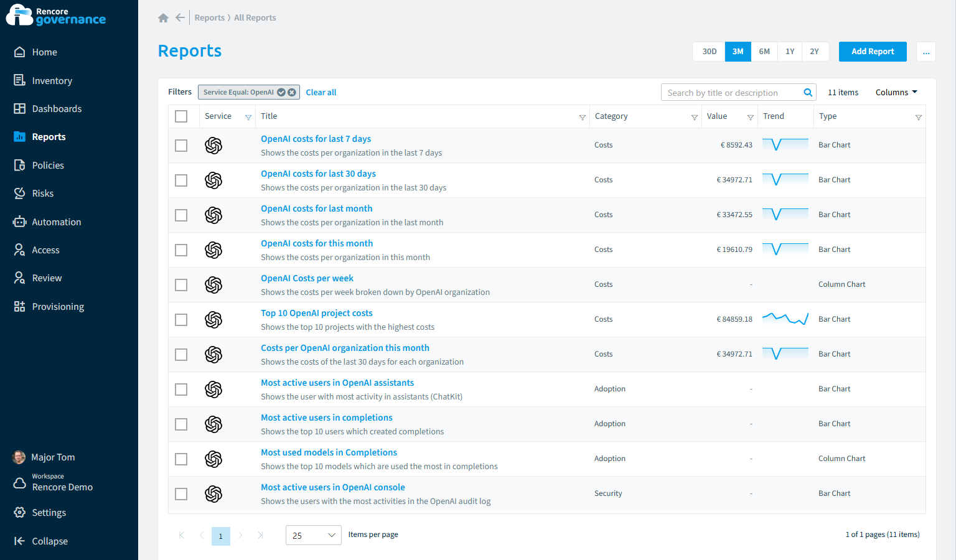
Task: Click the search magnifier icon
Action: click(x=808, y=93)
